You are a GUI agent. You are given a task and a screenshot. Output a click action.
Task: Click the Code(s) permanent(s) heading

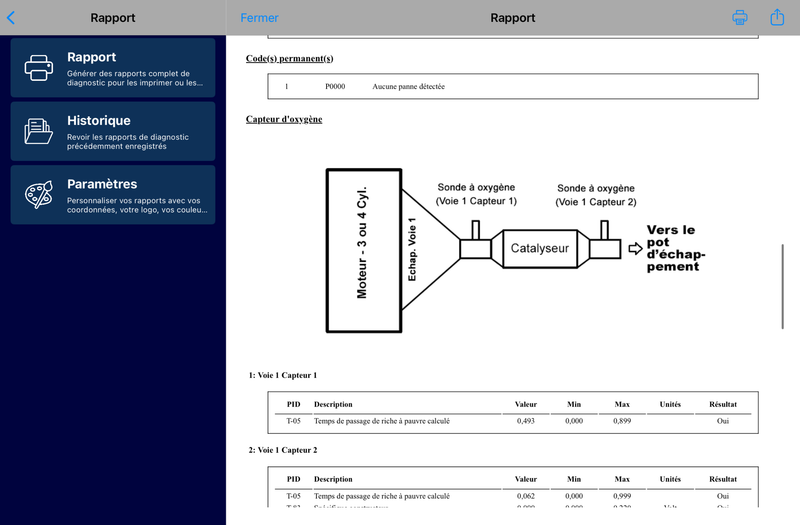(x=289, y=58)
